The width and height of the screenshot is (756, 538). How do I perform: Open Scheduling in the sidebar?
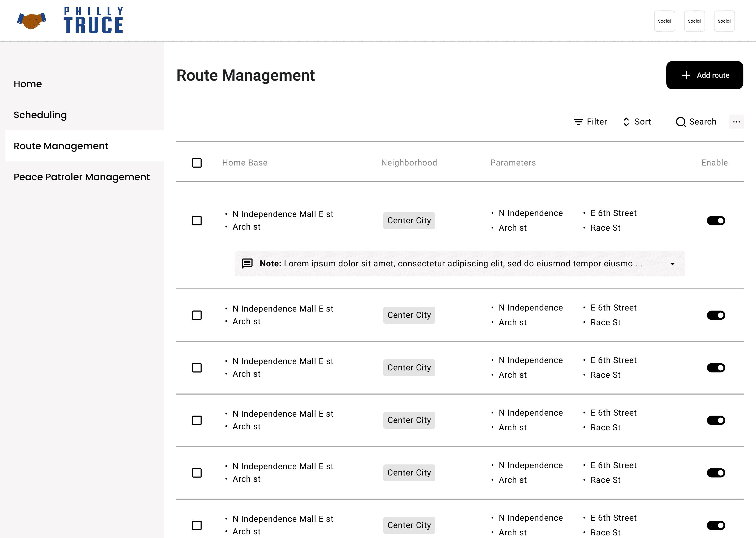(x=40, y=115)
